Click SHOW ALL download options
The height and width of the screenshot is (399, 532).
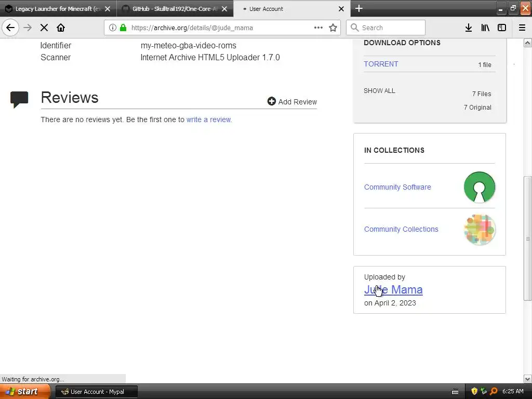click(379, 90)
